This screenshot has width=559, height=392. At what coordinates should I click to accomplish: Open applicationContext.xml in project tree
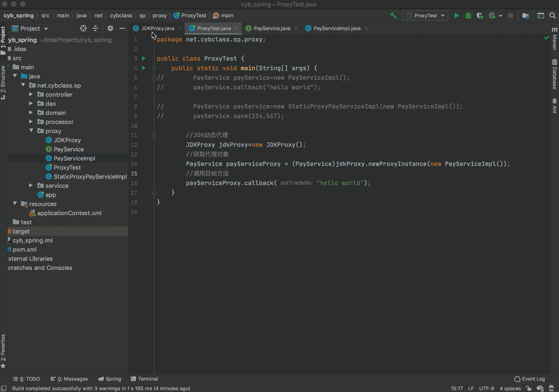pyautogui.click(x=69, y=213)
